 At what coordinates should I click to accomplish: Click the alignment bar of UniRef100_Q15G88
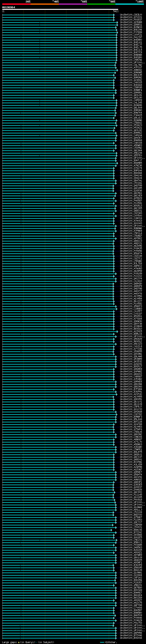point(60,22)
